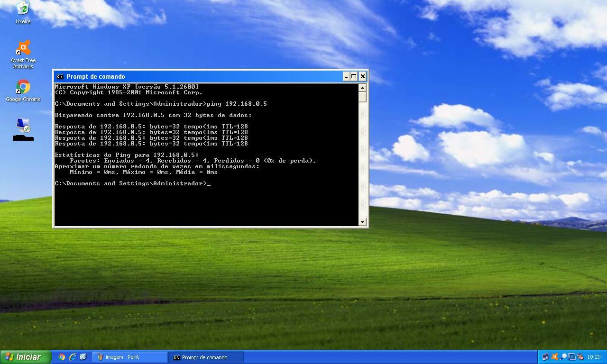Open the Avast icon in system tray
Screen dimensions: 607x364
click(554, 357)
